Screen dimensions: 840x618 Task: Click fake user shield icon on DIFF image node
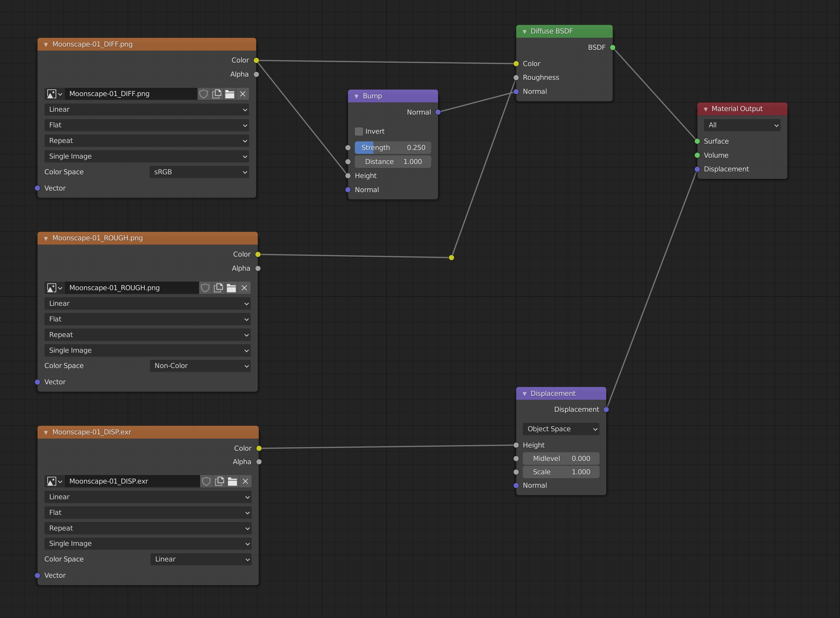point(203,94)
